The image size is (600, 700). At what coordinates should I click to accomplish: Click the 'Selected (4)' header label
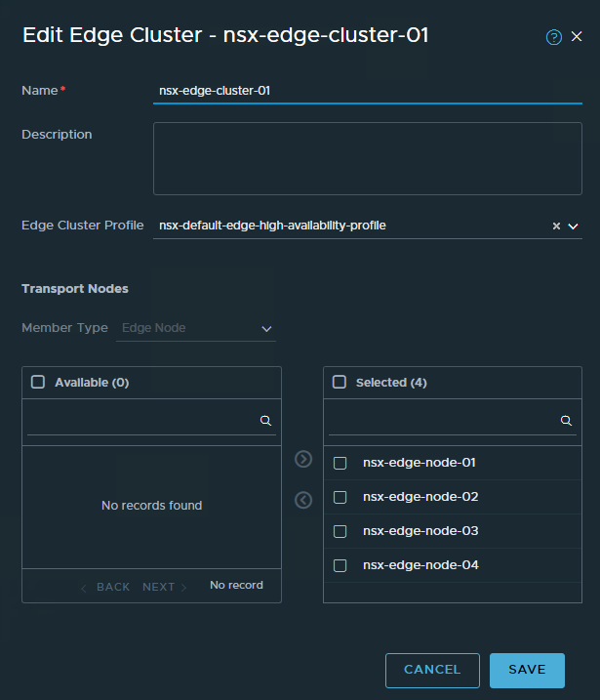pos(391,383)
